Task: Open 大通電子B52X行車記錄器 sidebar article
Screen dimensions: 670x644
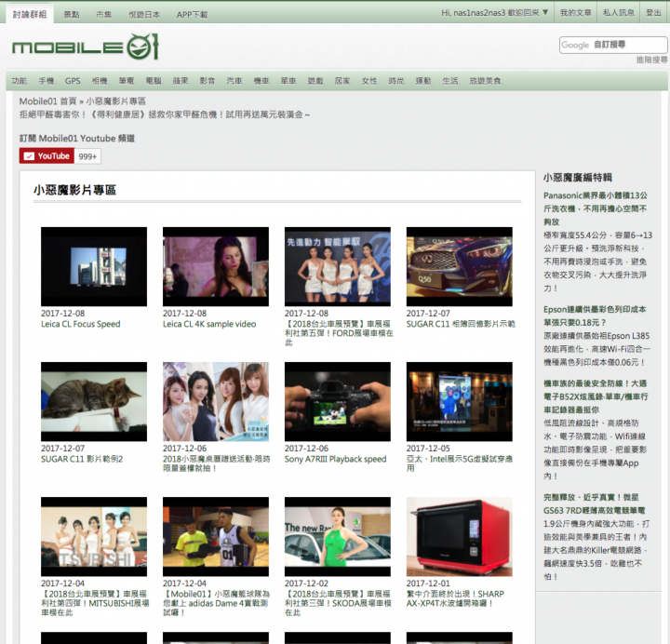Action: (596, 396)
